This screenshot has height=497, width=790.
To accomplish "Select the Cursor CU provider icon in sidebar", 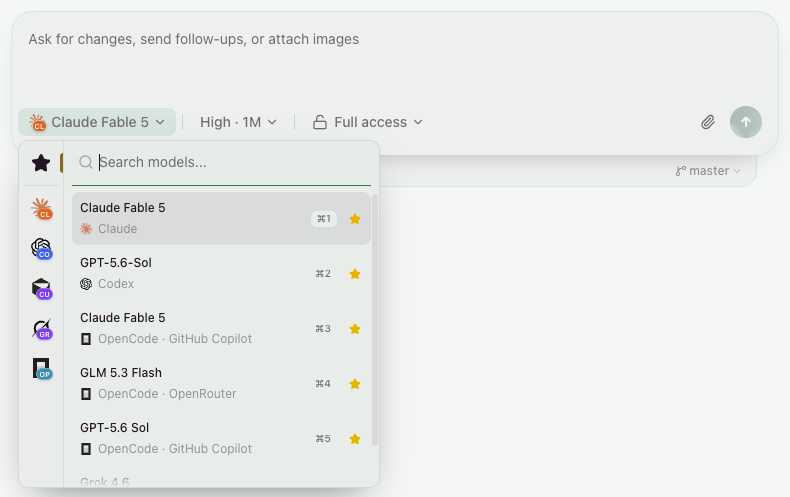I will click(x=42, y=288).
